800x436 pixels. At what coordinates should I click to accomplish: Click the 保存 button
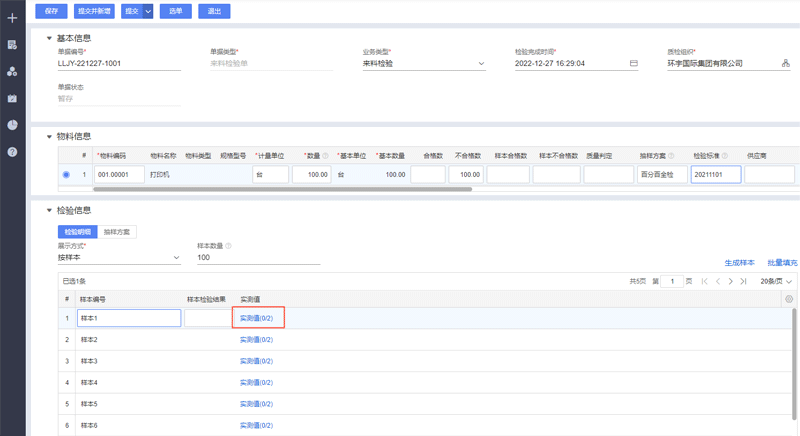51,11
